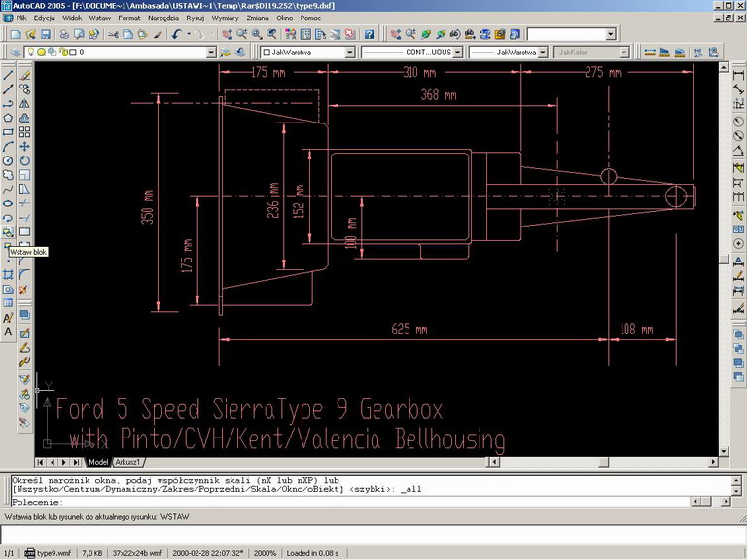This screenshot has width=747, height=560.
Task: Open the CONTINUOUS linetype dropdown
Action: pyautogui.click(x=458, y=52)
